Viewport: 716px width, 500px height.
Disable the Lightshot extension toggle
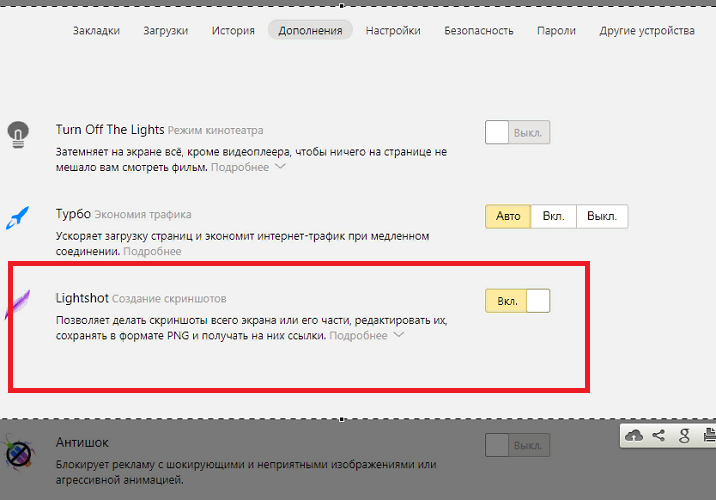(x=517, y=301)
